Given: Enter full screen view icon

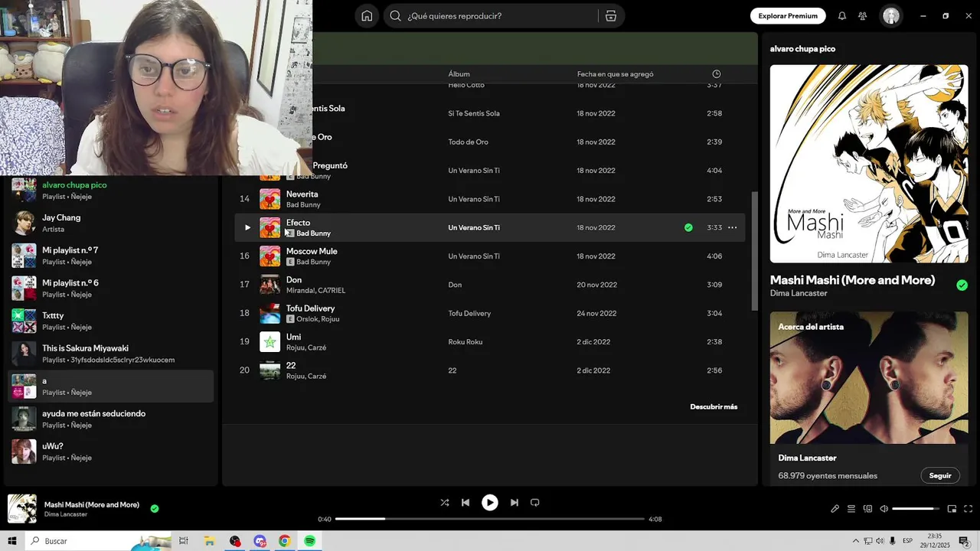Looking at the screenshot, I should coord(968,509).
